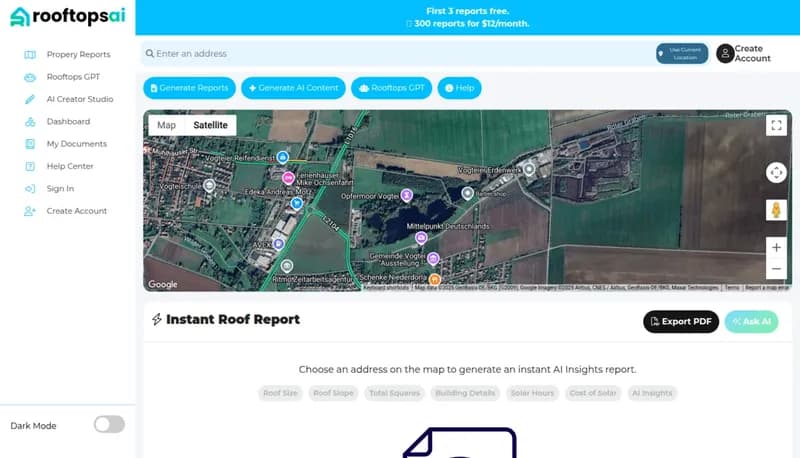This screenshot has width=800, height=458.
Task: Go to Dashboard in sidebar
Action: [x=68, y=121]
